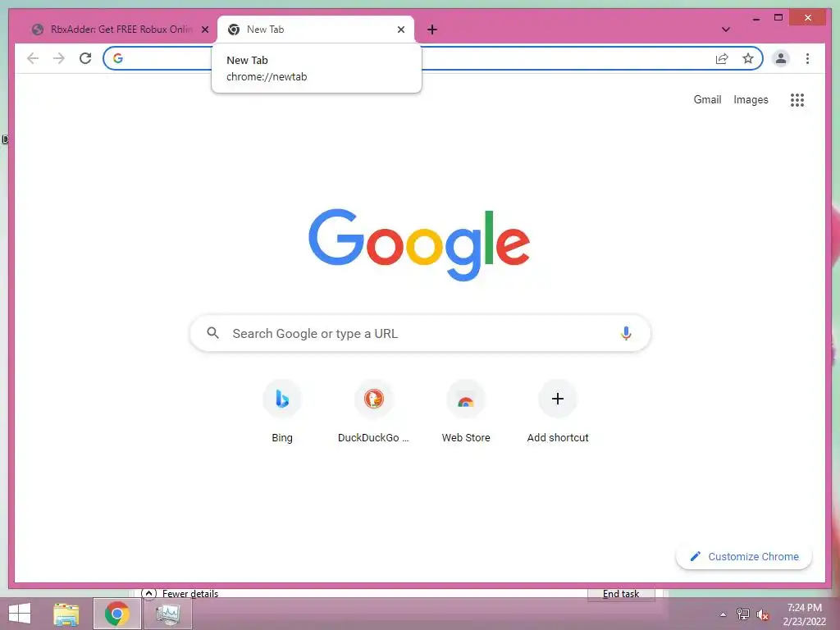Image resolution: width=840 pixels, height=630 pixels.
Task: Collapse Task Manager with Fewer details
Action: pos(180,594)
